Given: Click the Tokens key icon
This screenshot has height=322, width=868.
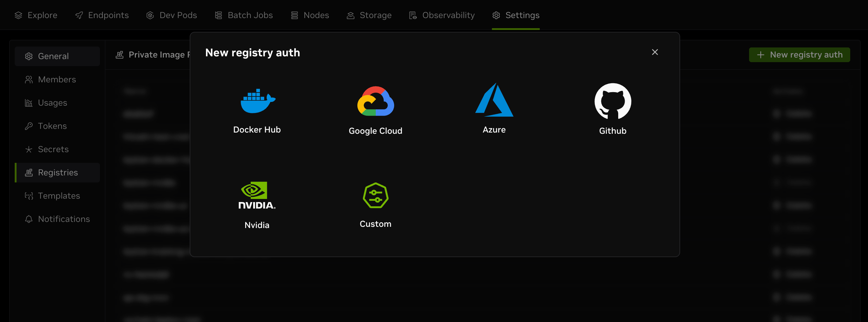Looking at the screenshot, I should click(29, 126).
